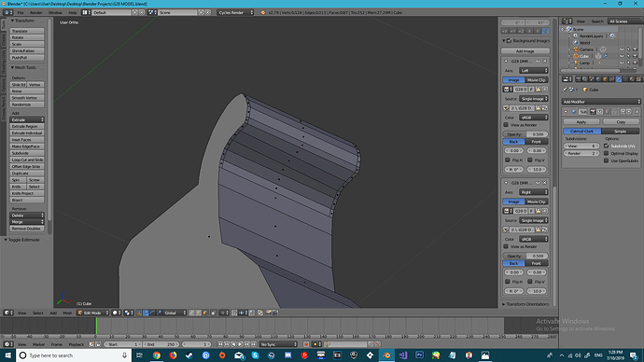
Task: Click the screen layout browse icon
Action: 86,12
